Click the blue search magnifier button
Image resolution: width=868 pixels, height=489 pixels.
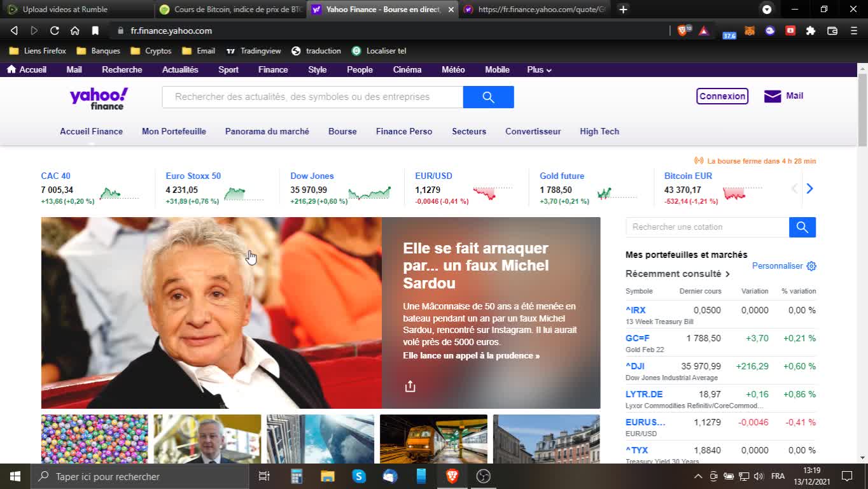click(x=488, y=97)
